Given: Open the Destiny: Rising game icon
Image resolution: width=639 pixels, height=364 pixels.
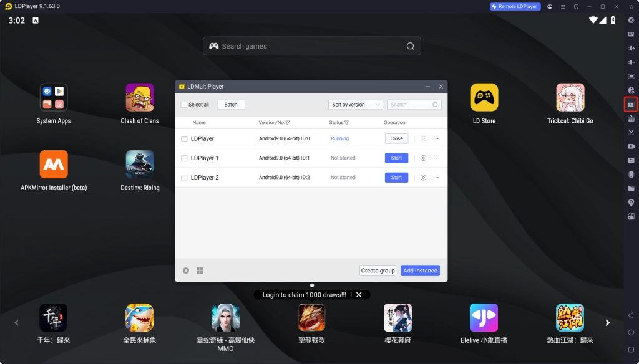Looking at the screenshot, I should point(140,165).
